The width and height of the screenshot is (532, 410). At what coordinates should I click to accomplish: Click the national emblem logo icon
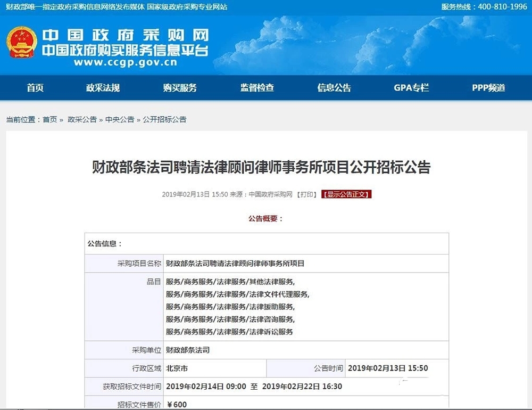click(21, 42)
